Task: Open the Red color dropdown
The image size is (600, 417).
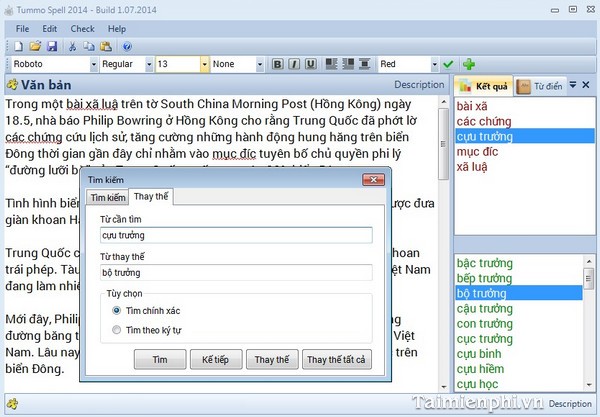Action: (x=434, y=64)
